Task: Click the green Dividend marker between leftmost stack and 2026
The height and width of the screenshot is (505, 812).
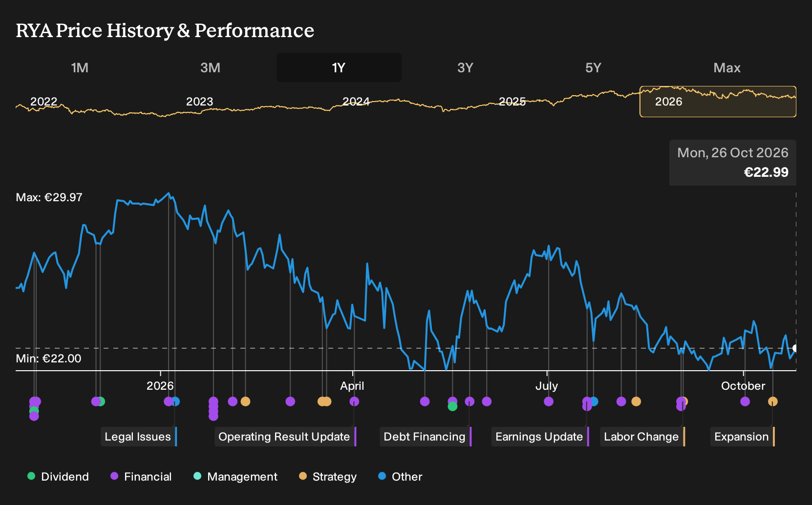Action: [101, 401]
